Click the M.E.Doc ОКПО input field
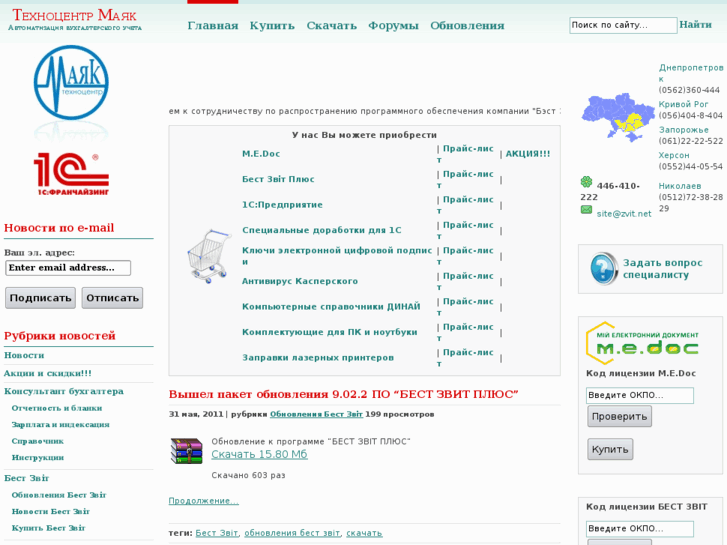The width and height of the screenshot is (727, 545). point(640,395)
